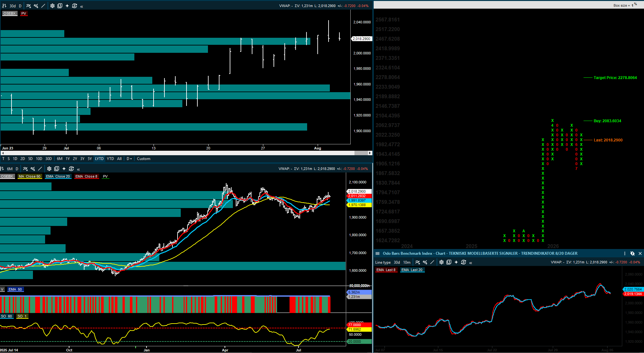
Task: Click the currency conversion icon in the Trendindikator chart toolbar
Action: tap(464, 262)
